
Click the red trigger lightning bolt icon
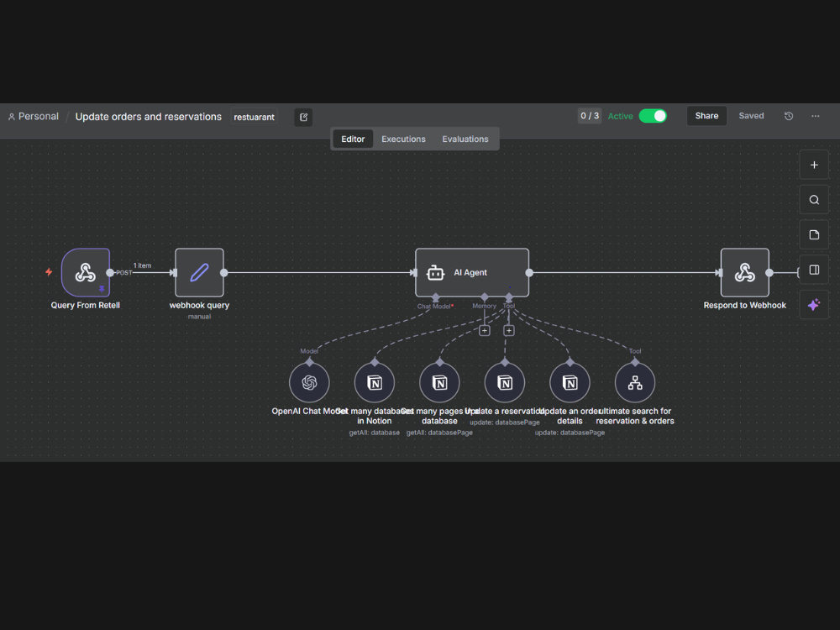point(49,272)
